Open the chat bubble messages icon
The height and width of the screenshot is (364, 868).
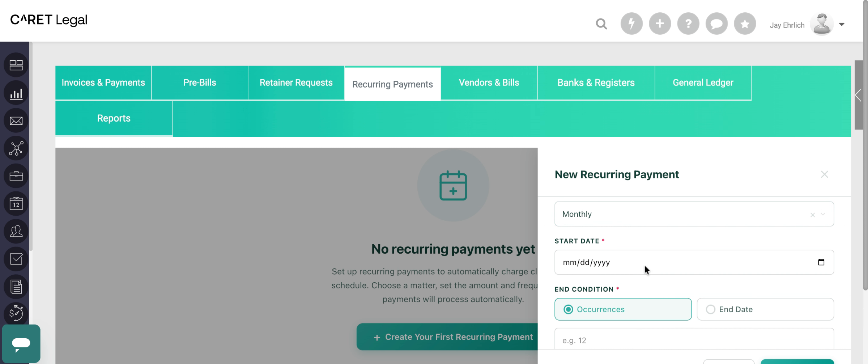(x=716, y=24)
